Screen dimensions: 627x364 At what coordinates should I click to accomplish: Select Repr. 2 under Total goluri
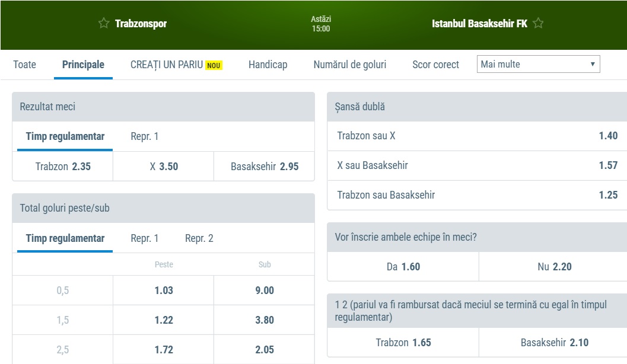click(x=199, y=238)
